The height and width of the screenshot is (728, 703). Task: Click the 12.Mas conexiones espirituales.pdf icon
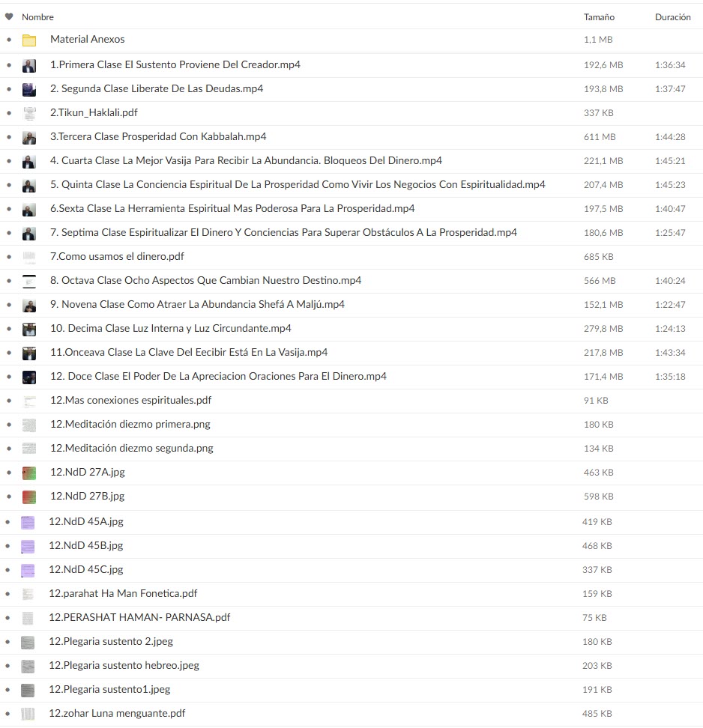[x=29, y=401]
